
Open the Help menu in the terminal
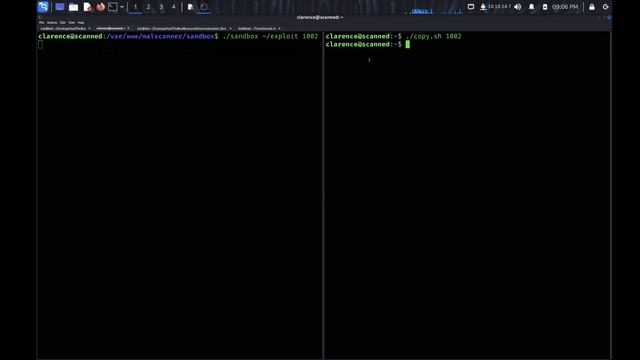81,22
